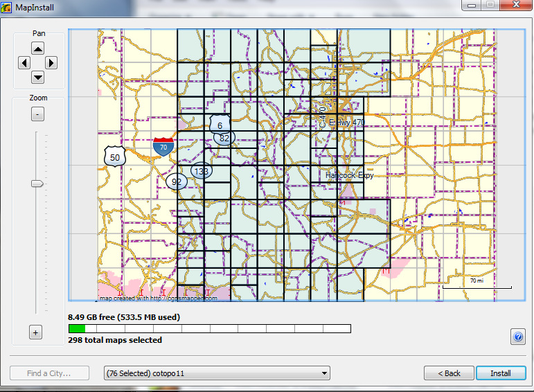Open help with the question mark icon
The height and width of the screenshot is (392, 534).
(x=517, y=337)
